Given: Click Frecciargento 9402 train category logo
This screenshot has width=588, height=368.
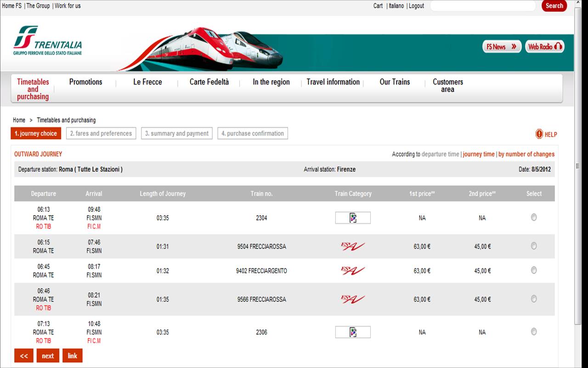Looking at the screenshot, I should 353,271.
